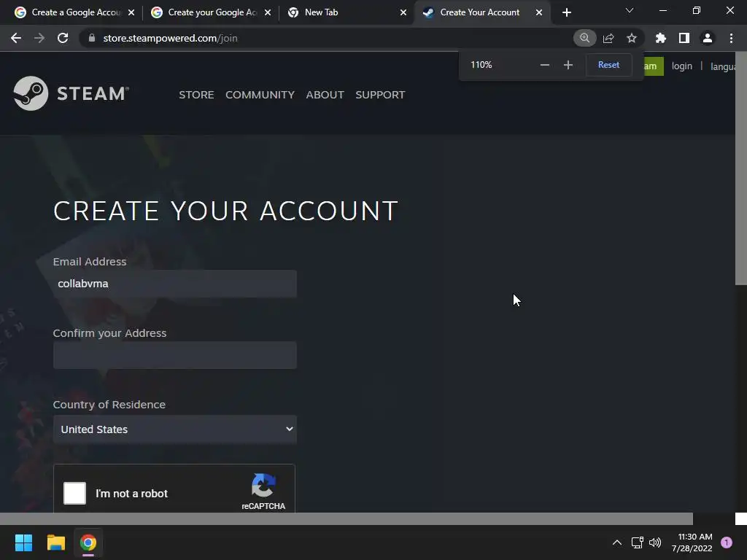Click the zoom magnifier icon in address bar
This screenshot has width=747, height=560.
[x=584, y=38]
